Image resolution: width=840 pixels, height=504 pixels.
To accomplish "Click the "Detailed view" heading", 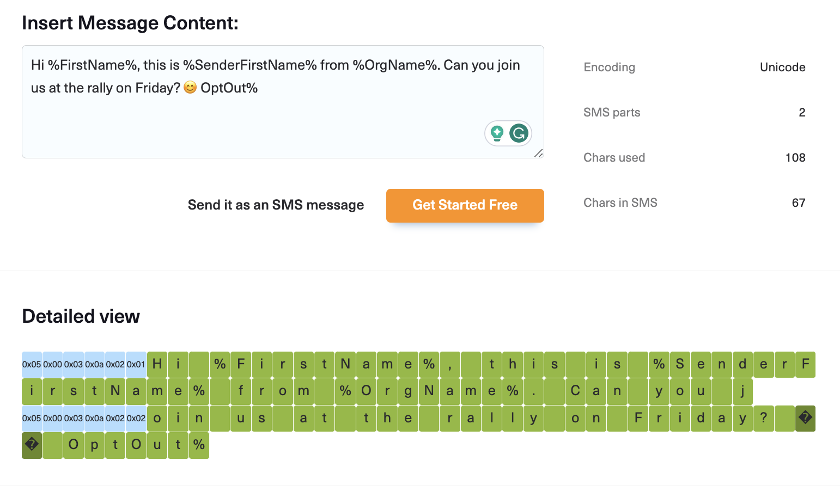I will click(x=80, y=316).
